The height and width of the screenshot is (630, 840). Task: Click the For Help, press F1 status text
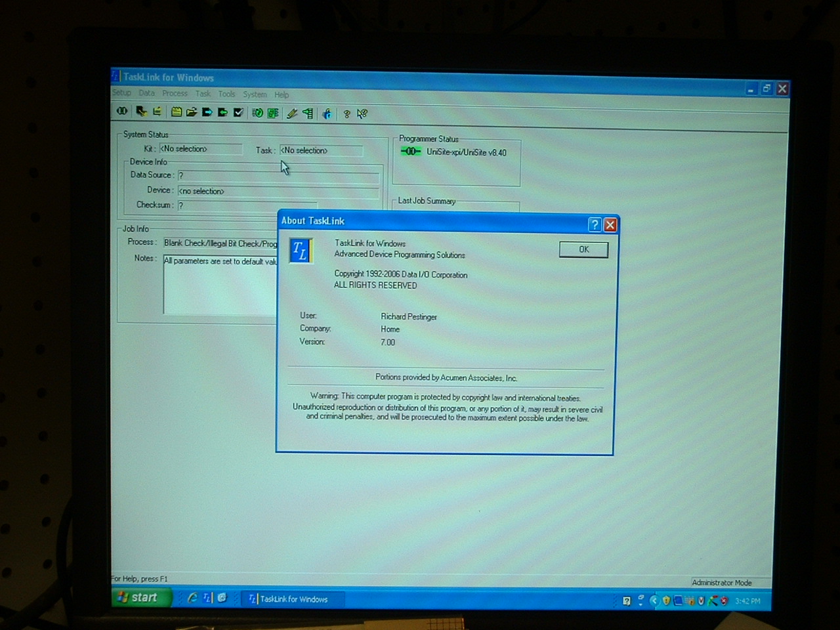click(x=140, y=579)
